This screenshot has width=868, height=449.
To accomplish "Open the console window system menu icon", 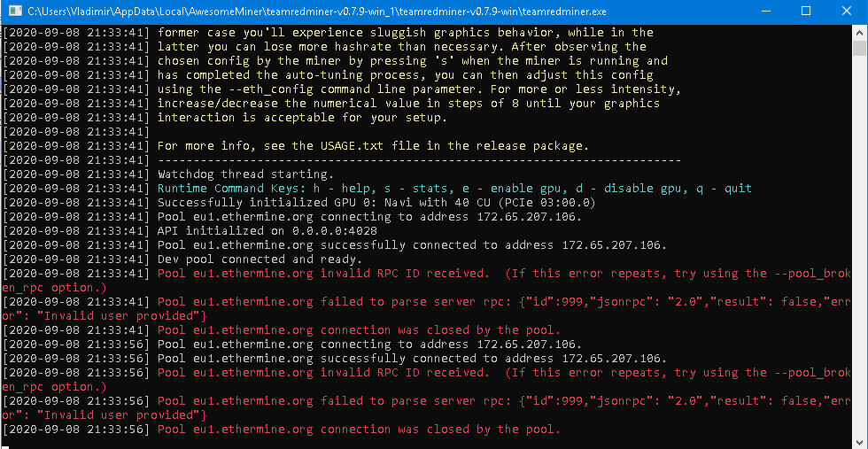I will click(16, 11).
